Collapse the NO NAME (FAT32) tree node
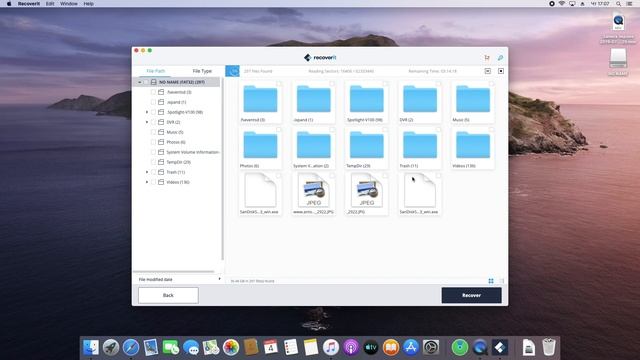The image size is (640, 360). click(140, 82)
